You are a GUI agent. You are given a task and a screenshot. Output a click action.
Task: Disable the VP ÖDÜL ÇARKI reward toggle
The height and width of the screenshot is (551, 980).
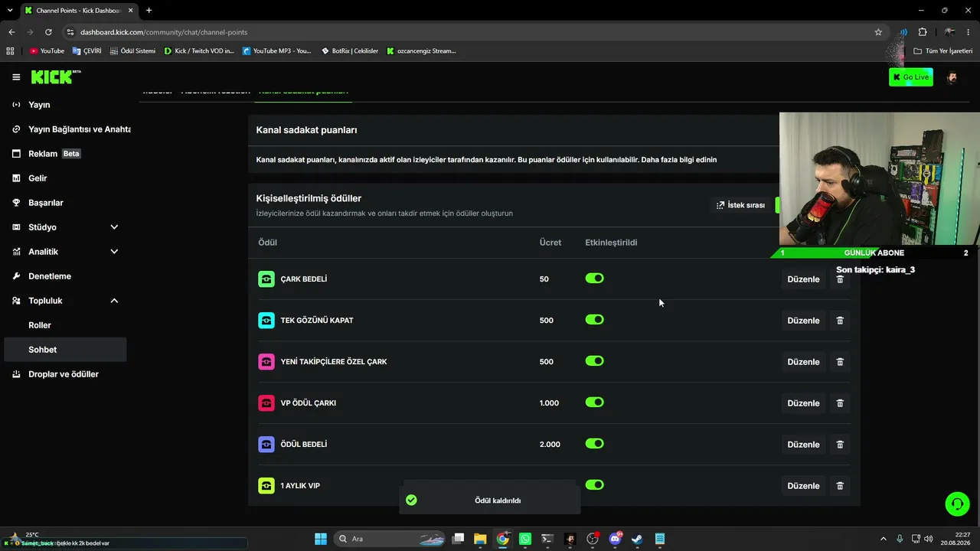click(x=595, y=403)
